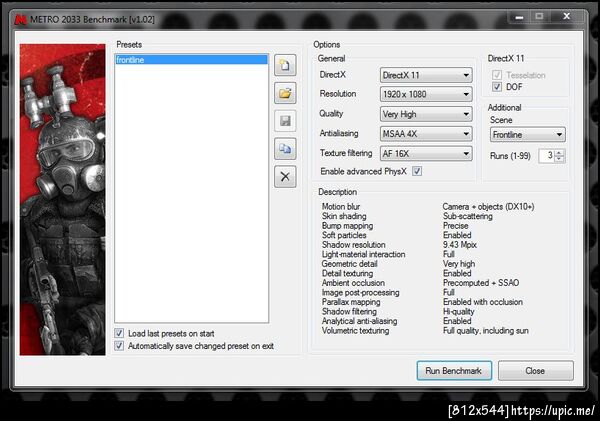The image size is (600, 421).
Task: Click the red M Metro logo in the title bar
Action: pos(20,19)
